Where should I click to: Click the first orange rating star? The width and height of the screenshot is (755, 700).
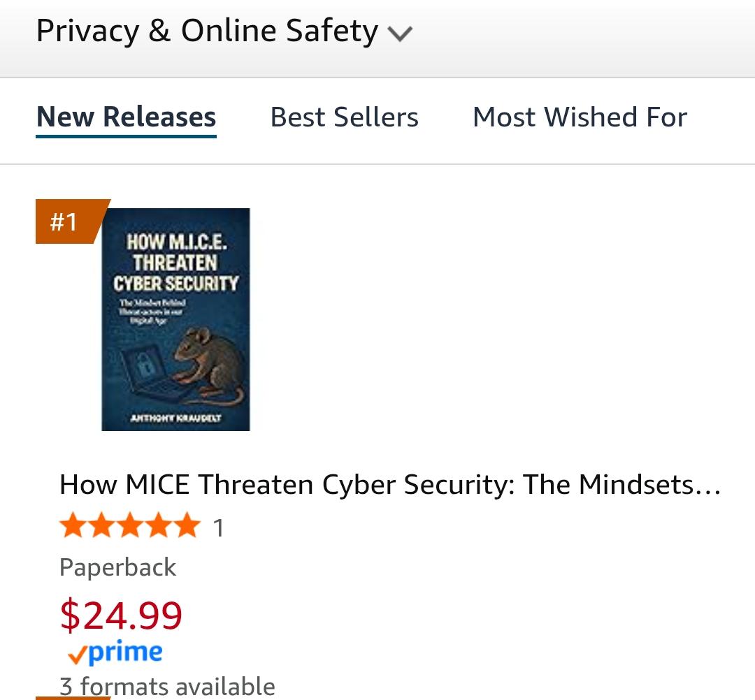pos(73,525)
